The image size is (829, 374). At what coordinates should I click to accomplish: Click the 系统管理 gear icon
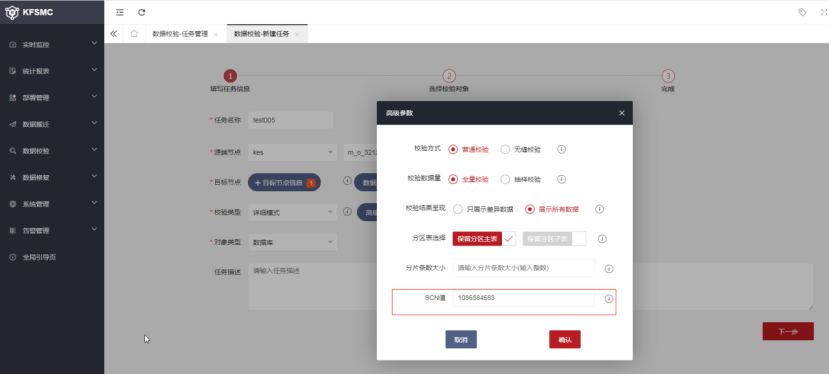pyautogui.click(x=13, y=204)
